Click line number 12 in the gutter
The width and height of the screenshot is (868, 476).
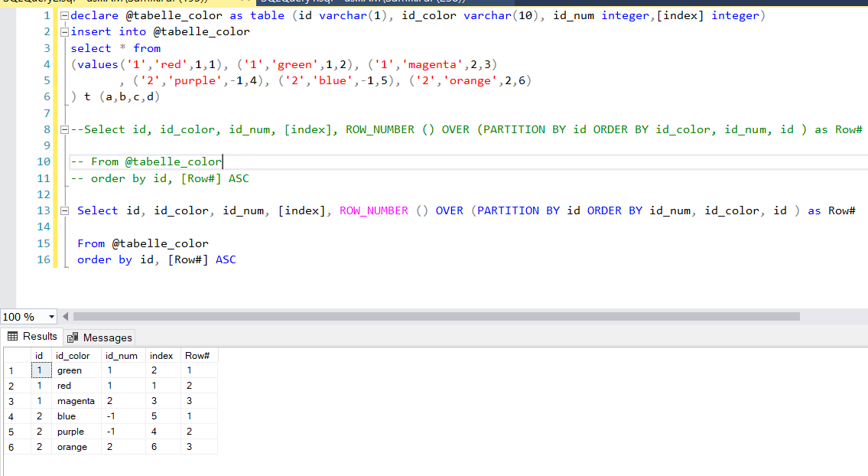[43, 194]
